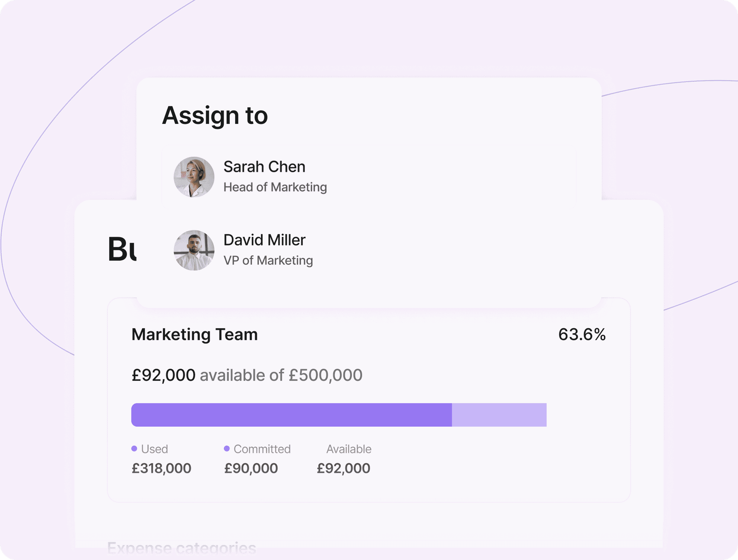
Task: Click £92,000 available of £500,000 text
Action: [x=247, y=375]
